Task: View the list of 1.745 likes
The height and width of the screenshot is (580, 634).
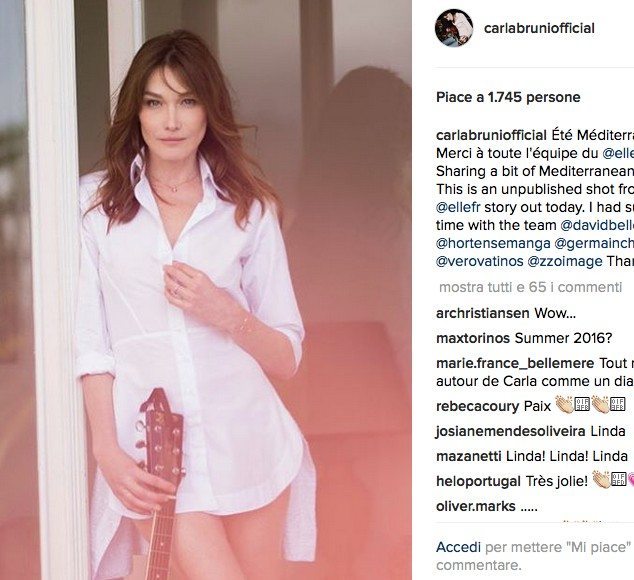Action: 508,97
